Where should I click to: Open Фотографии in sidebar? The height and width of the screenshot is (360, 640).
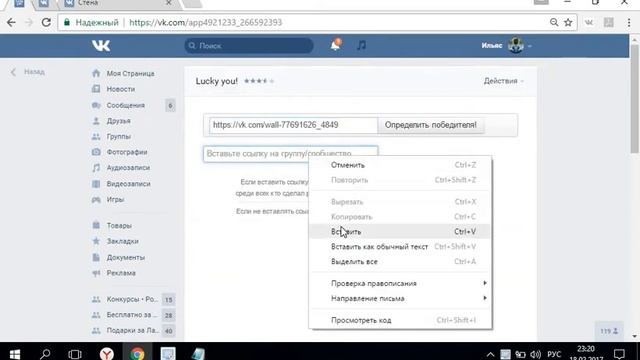click(127, 152)
